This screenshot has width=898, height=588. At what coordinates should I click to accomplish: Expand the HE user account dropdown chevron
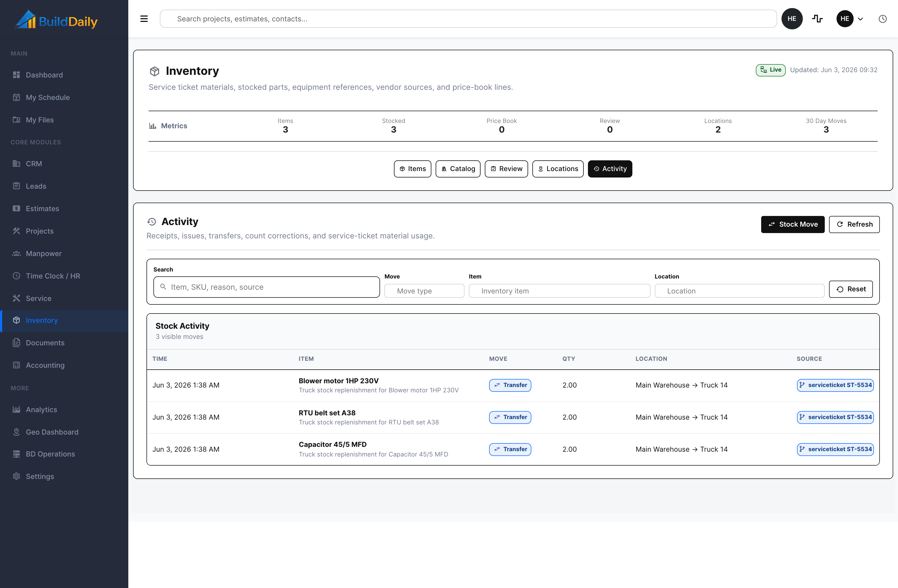(x=860, y=19)
